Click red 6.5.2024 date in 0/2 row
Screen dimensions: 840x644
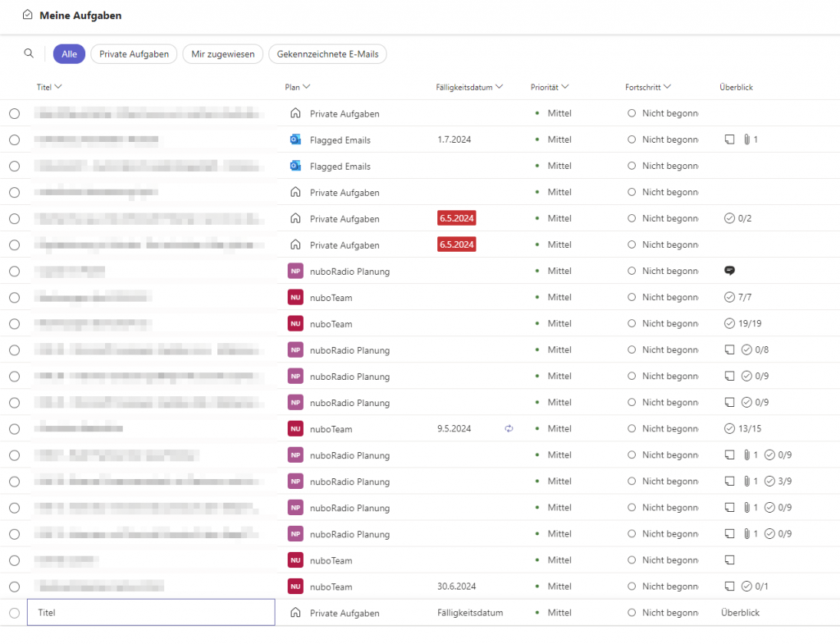tap(456, 218)
